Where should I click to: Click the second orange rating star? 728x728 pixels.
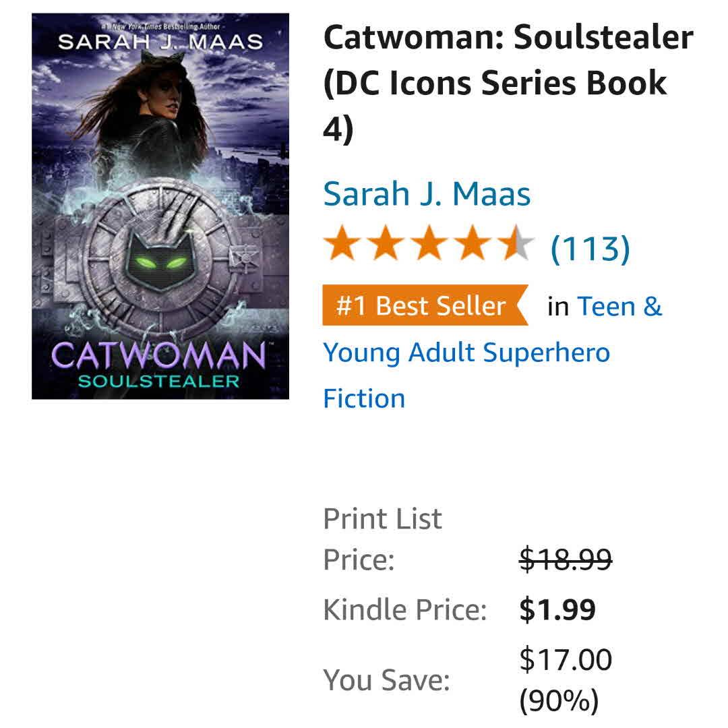(386, 245)
